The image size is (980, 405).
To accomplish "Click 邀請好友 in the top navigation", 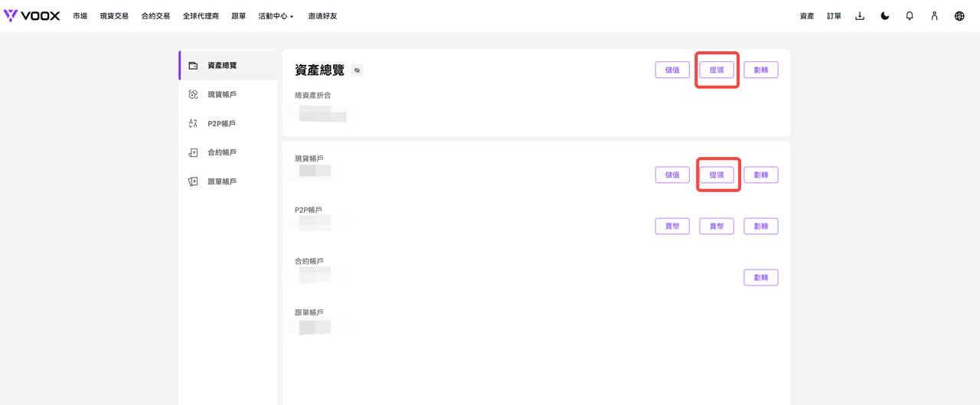I will (x=322, y=16).
